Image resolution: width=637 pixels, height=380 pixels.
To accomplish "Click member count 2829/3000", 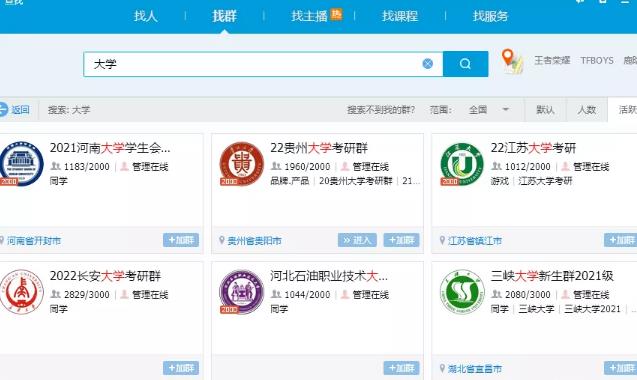I will (87, 295).
